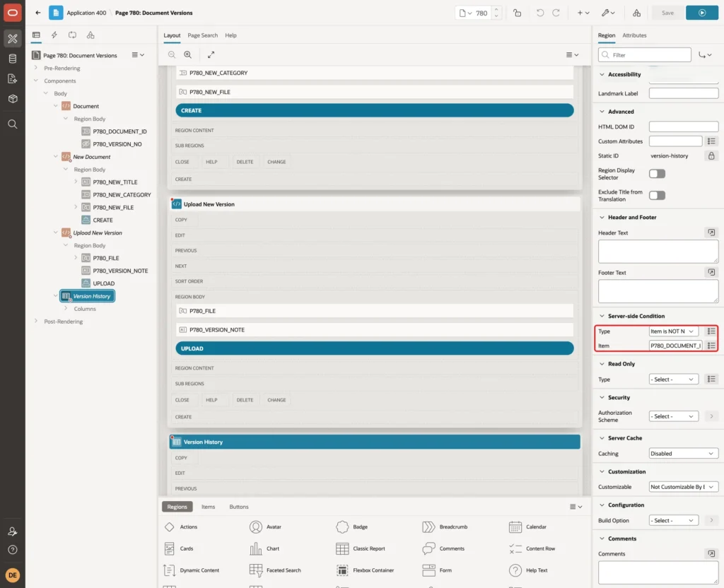This screenshot has width=724, height=588.
Task: Select the Calendar region in gallery
Action: pos(527,527)
